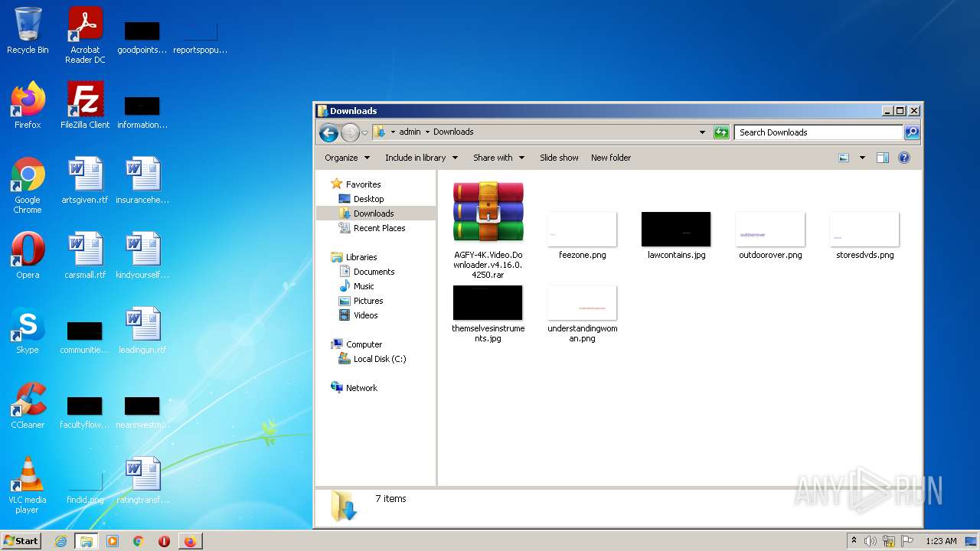Viewport: 980px width, 551px height.
Task: Select insurancehe... document on desktop
Action: 142,181
